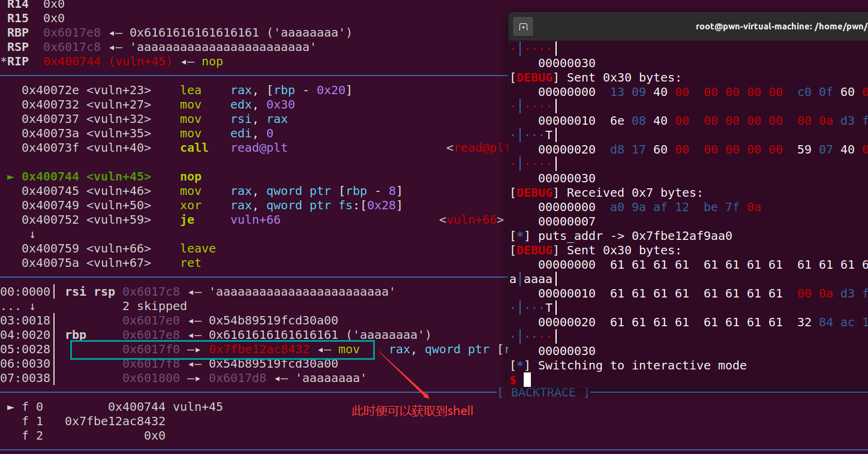Screen dimensions: 868x454
Task: Click stack entry 07:0038 at 0x601800
Action: click(184, 378)
